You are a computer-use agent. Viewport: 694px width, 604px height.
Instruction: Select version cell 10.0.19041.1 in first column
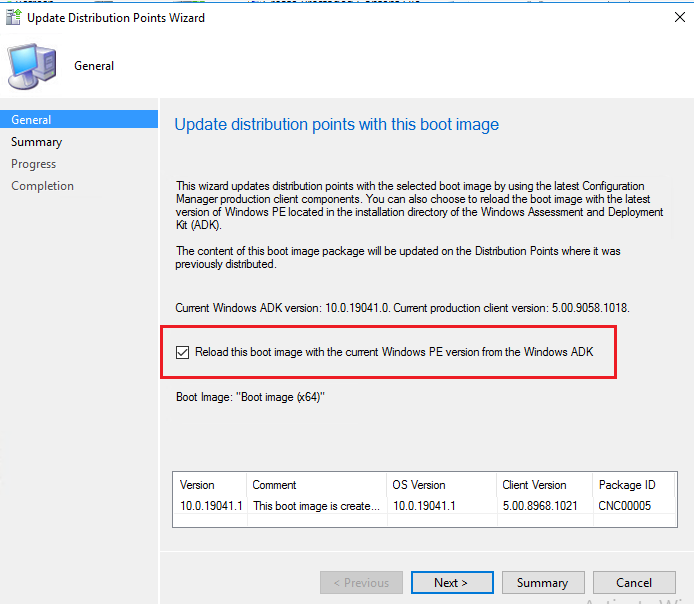[211, 505]
